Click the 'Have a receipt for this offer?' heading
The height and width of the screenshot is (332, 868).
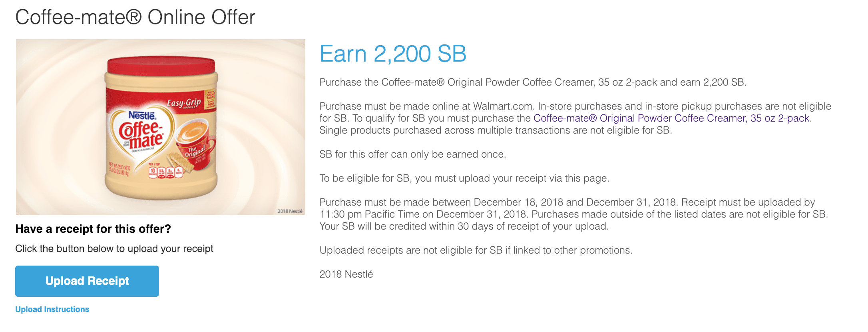pos(93,229)
